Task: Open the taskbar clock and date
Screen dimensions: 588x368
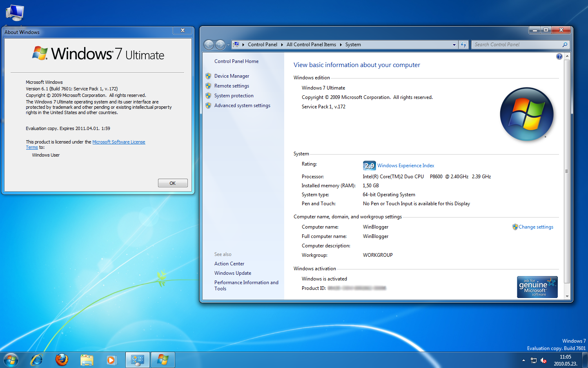Action: tap(566, 360)
